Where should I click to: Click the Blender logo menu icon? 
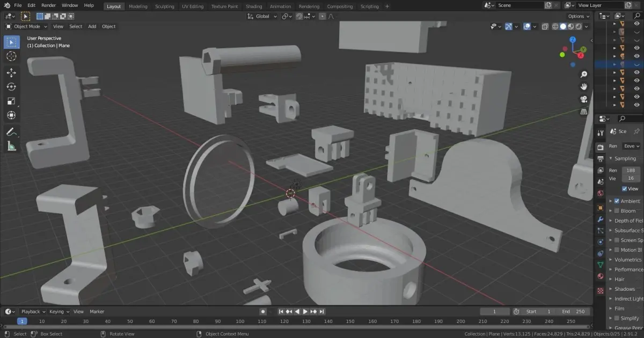(6, 5)
